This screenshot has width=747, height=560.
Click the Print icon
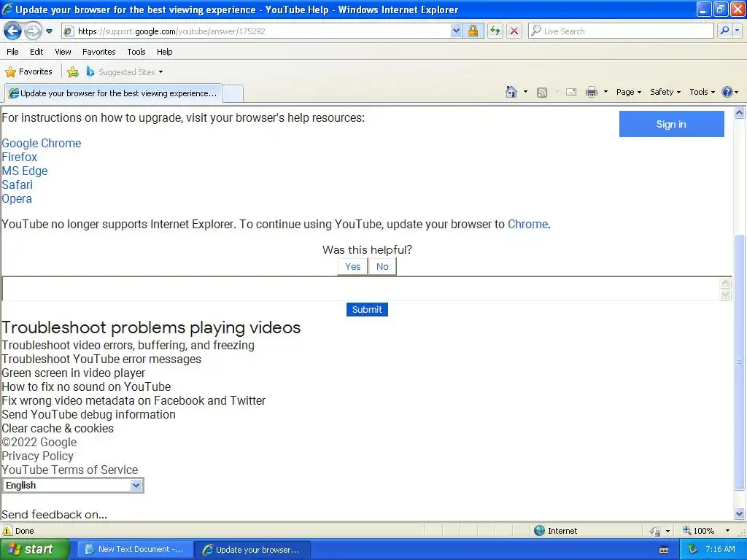coord(591,92)
